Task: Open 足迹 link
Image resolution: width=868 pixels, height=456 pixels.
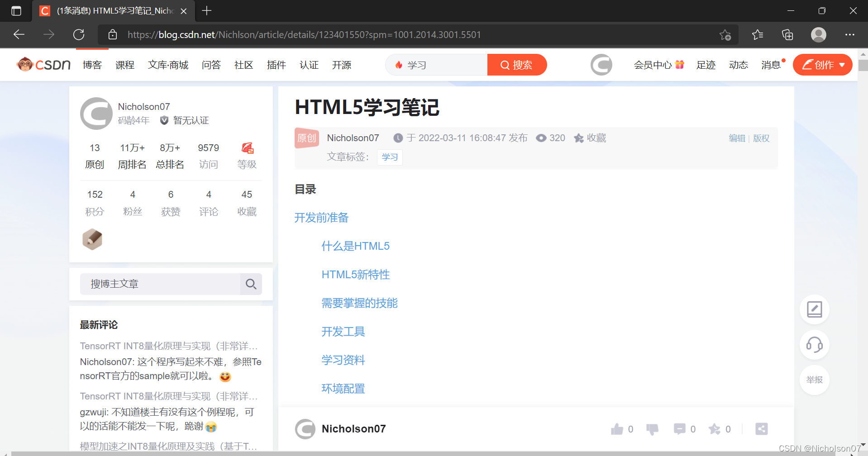Action: point(706,65)
